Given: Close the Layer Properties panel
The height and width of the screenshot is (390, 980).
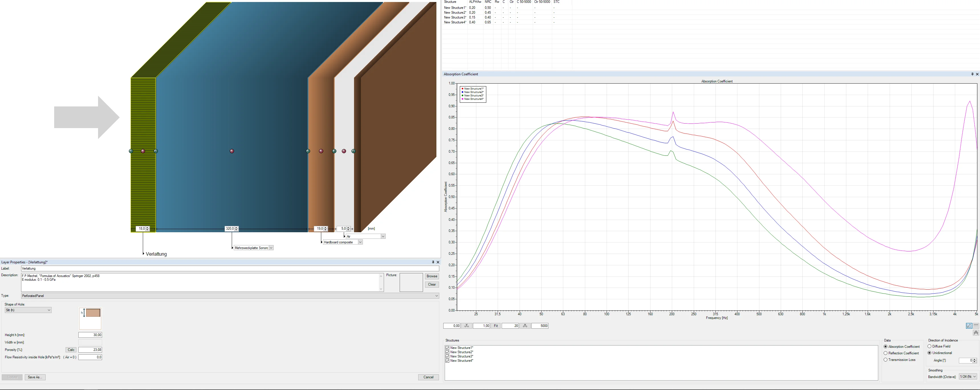Looking at the screenshot, I should [438, 262].
